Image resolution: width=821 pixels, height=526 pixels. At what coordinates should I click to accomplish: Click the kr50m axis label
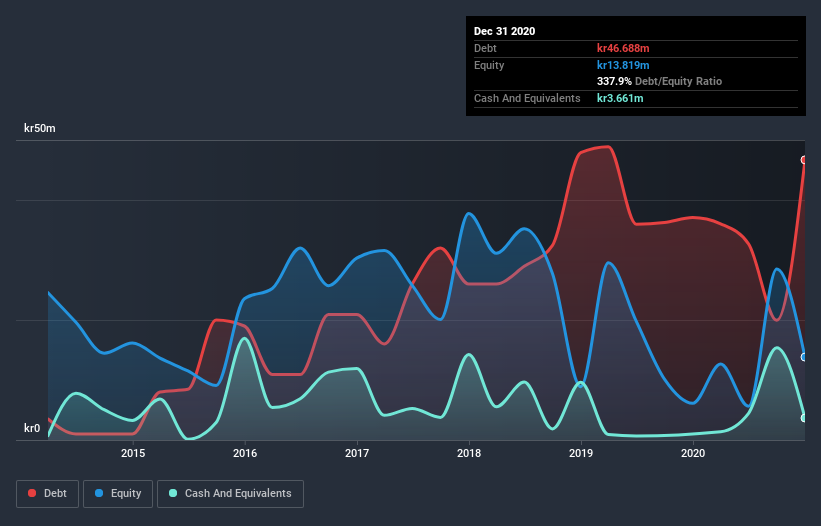(40, 128)
